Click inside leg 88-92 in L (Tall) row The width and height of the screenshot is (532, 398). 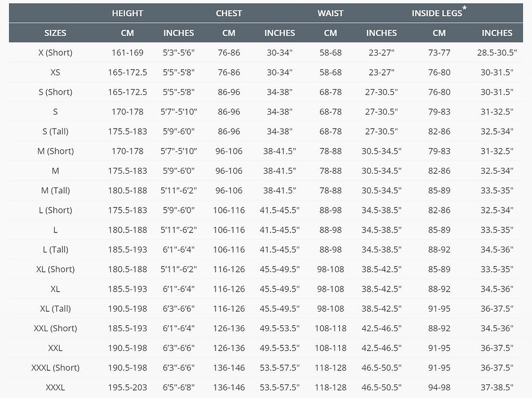click(x=439, y=249)
